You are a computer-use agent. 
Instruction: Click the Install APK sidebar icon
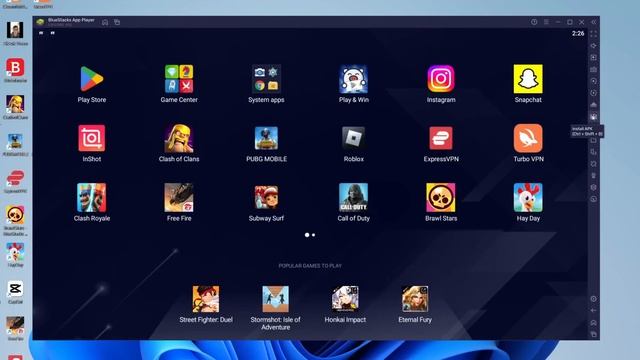593,117
